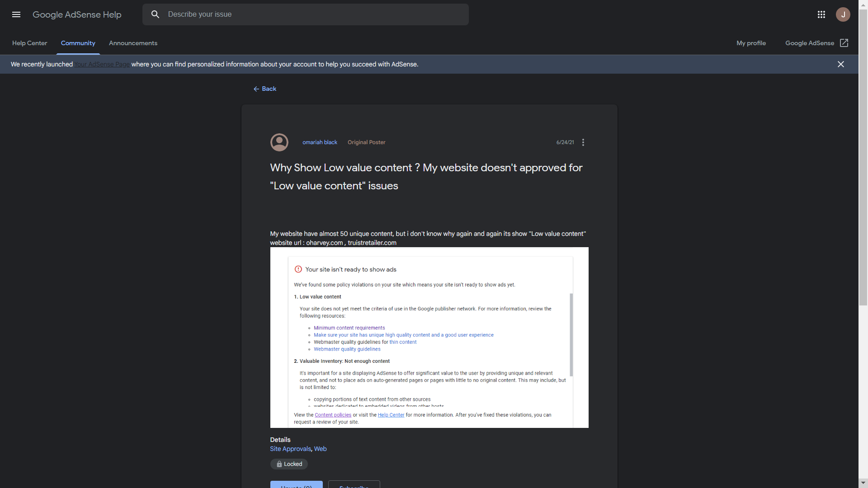Screen dimensions: 868x488
Task: Open My profile
Action: [x=751, y=43]
